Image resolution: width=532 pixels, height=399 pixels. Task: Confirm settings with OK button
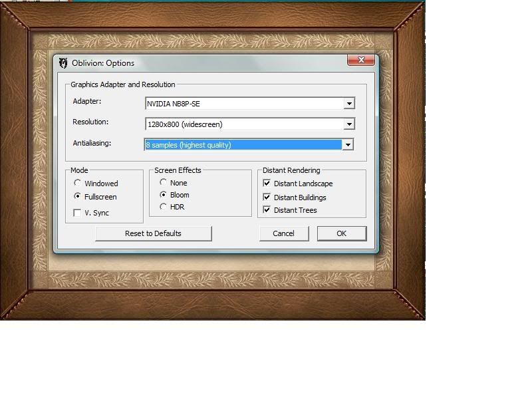click(342, 233)
